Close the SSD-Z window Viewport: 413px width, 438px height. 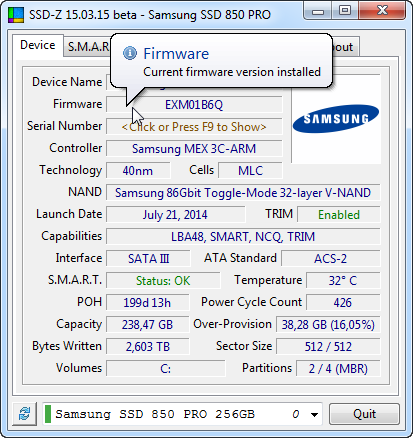(382, 11)
